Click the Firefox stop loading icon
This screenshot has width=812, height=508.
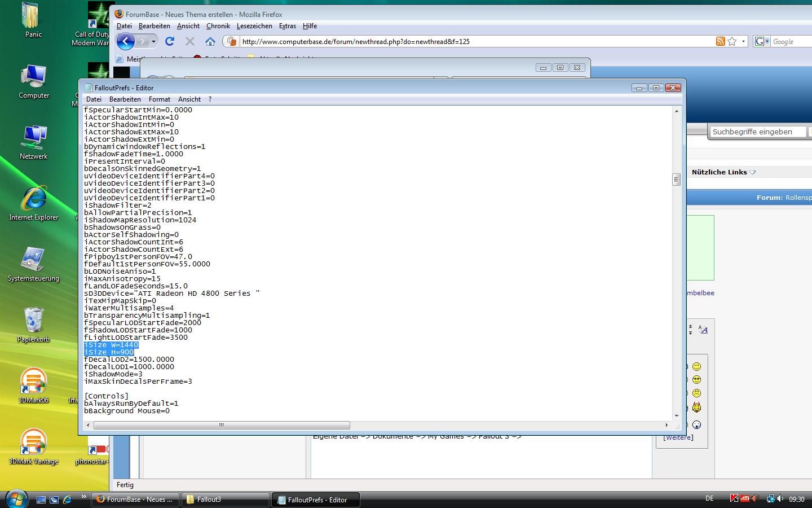[190, 41]
